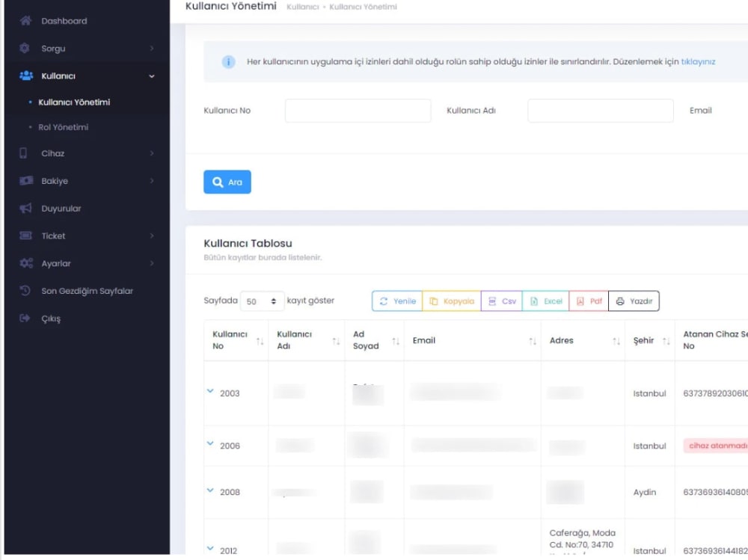The height and width of the screenshot is (560, 748).
Task: Click the Çıkış logout icon
Action: pos(24,319)
